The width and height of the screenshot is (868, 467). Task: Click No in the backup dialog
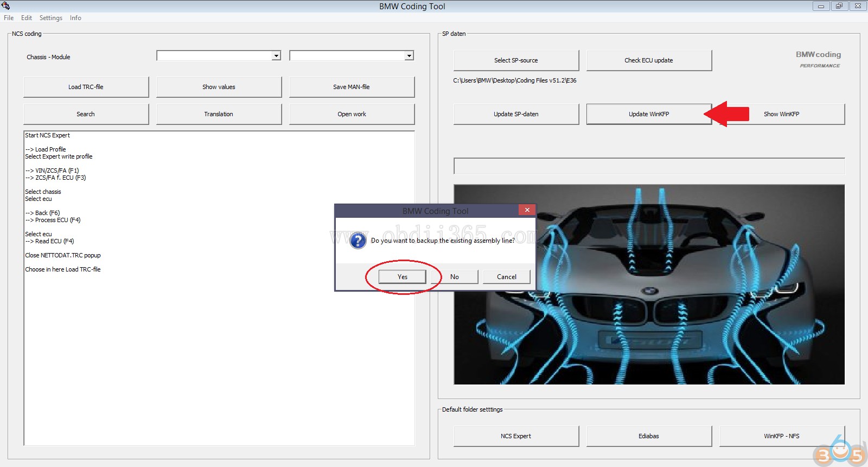[x=455, y=277]
